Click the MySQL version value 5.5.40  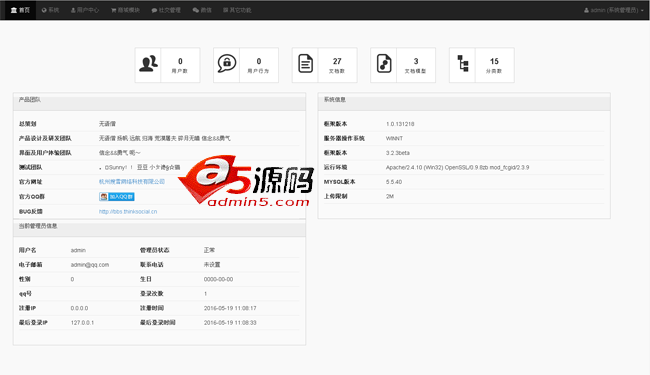point(394,182)
